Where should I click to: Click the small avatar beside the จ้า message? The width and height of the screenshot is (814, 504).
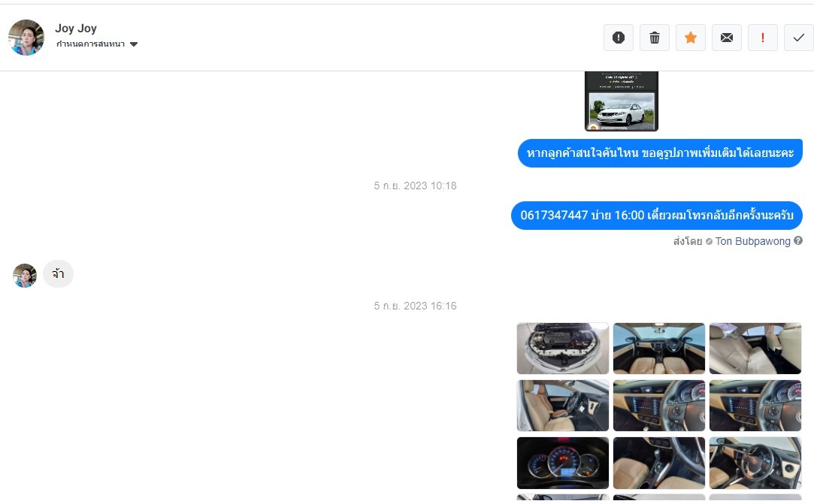(x=25, y=275)
